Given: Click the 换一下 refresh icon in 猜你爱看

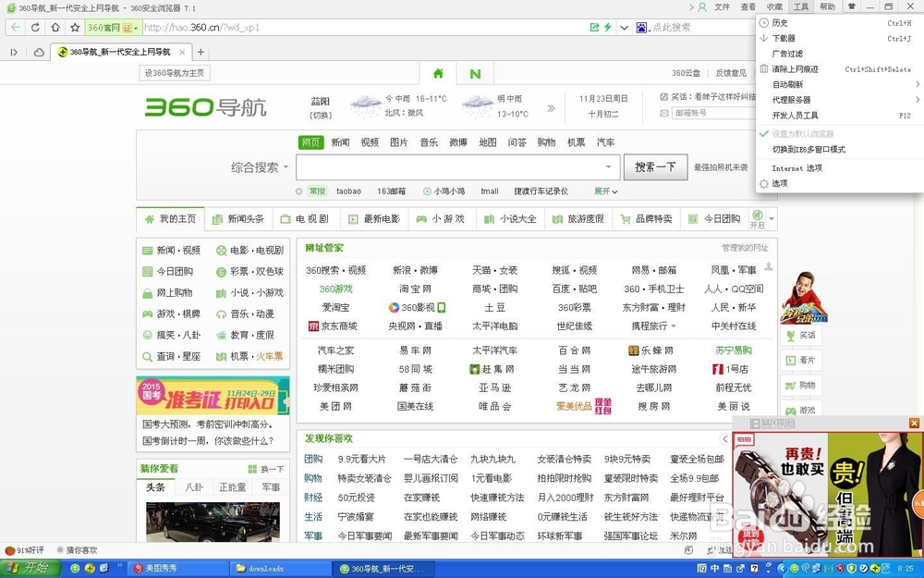Looking at the screenshot, I should [x=252, y=469].
